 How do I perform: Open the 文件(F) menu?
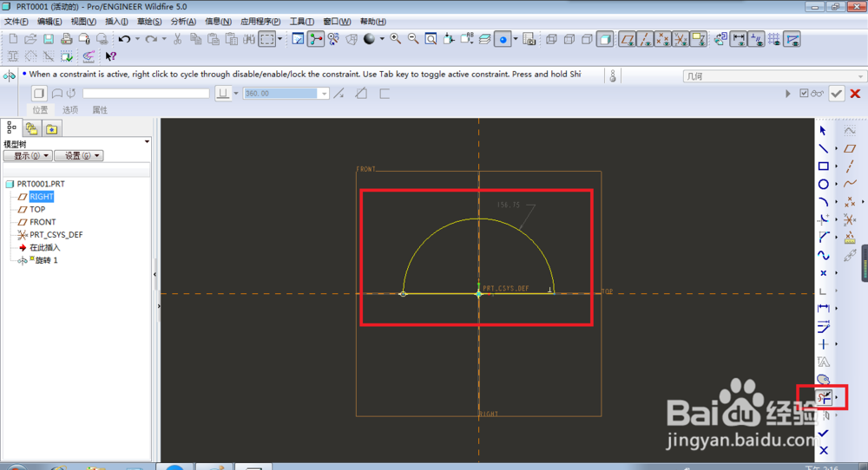(16, 22)
